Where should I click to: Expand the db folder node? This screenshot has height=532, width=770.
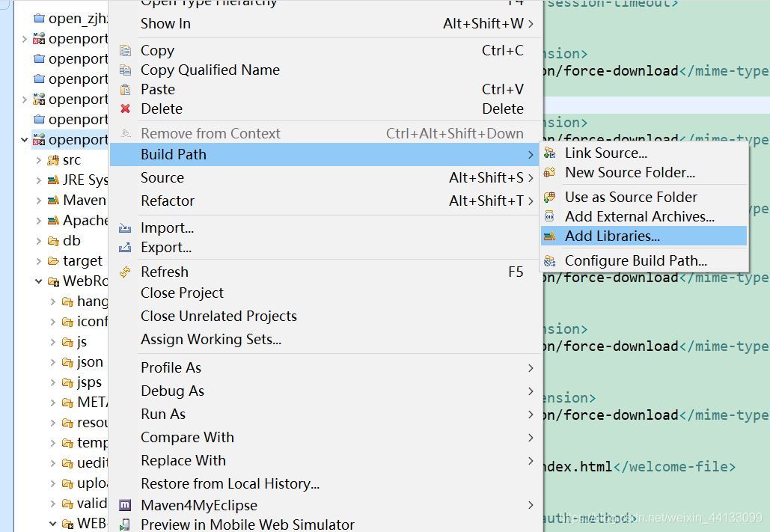point(38,241)
